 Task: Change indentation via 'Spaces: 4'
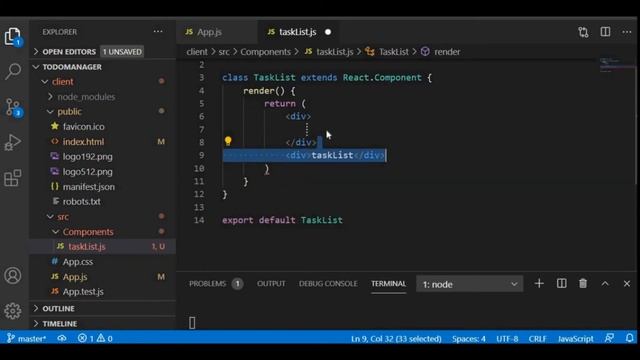point(469,338)
